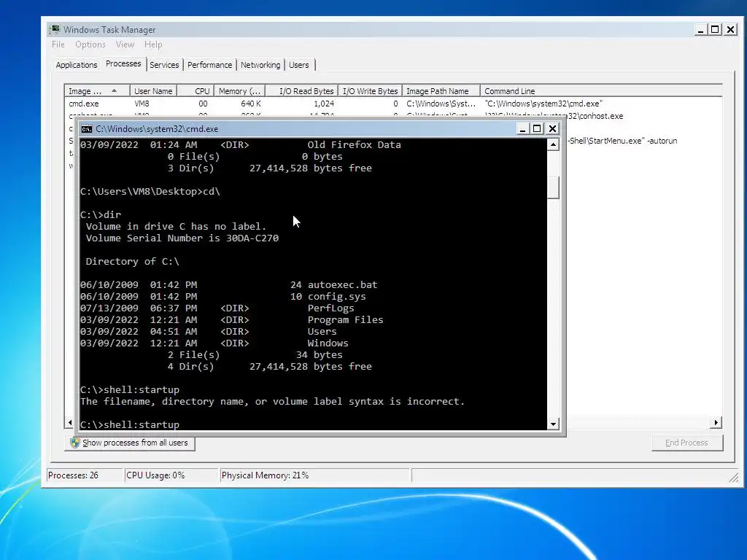Click the C:\Windows\Syst... image path cell
The width and height of the screenshot is (747, 560).
pyautogui.click(x=441, y=104)
